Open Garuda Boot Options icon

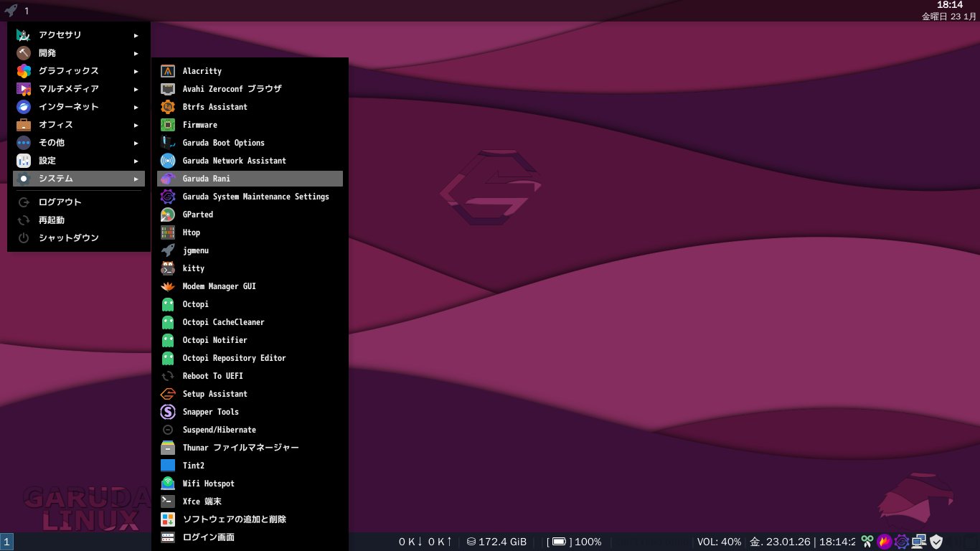coord(168,143)
